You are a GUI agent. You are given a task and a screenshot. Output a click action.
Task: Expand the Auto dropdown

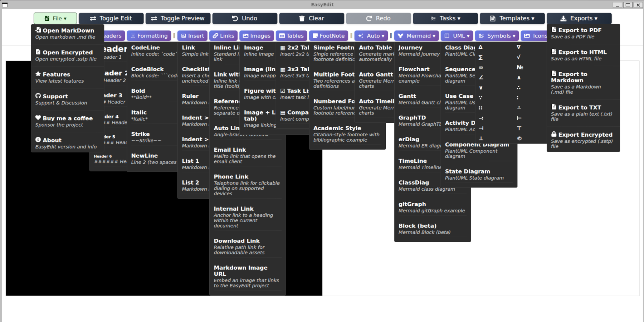371,36
